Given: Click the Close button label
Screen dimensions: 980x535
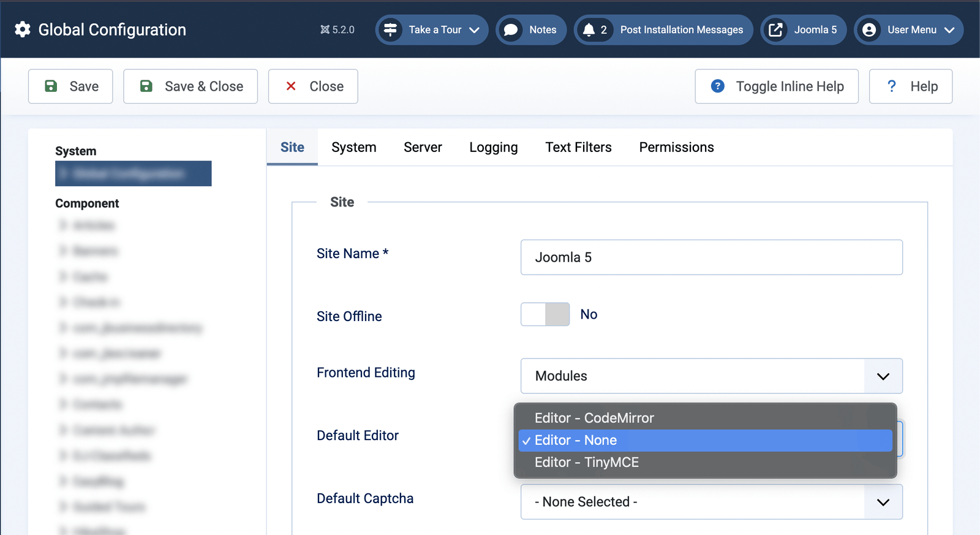Looking at the screenshot, I should [326, 86].
